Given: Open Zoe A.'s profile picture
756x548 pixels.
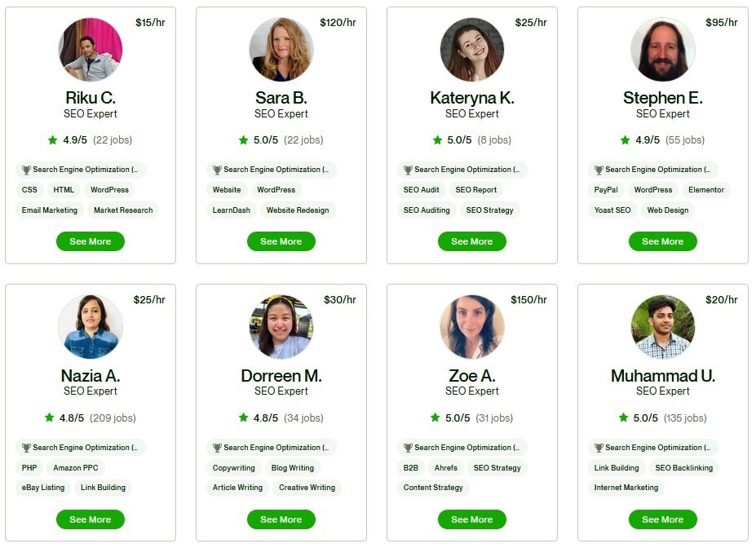Looking at the screenshot, I should click(x=472, y=327).
